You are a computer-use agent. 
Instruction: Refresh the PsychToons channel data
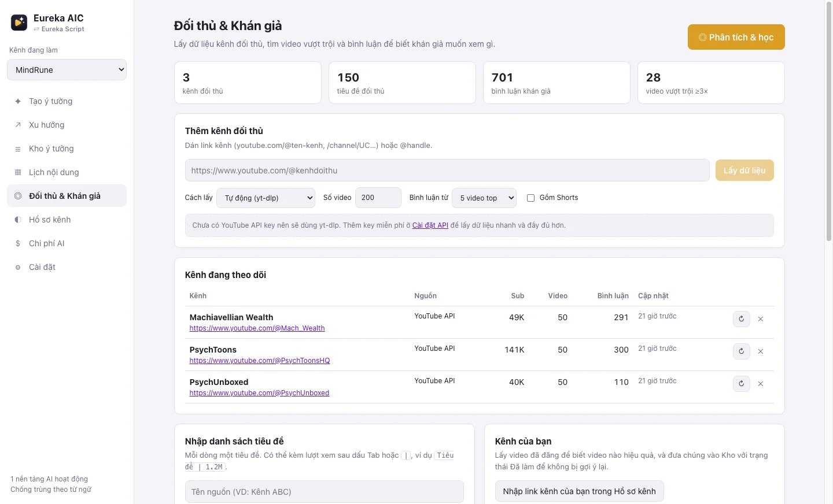[741, 351]
